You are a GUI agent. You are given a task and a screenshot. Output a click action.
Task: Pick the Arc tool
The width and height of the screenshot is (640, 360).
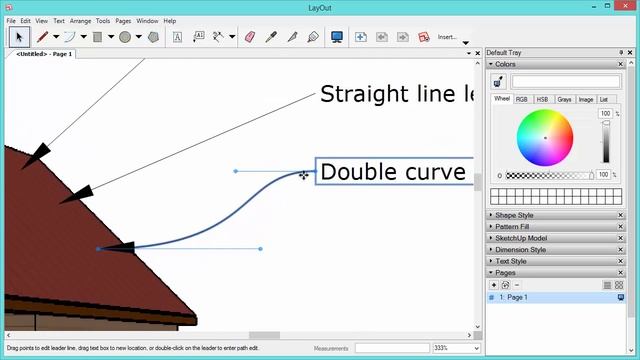(x=70, y=37)
